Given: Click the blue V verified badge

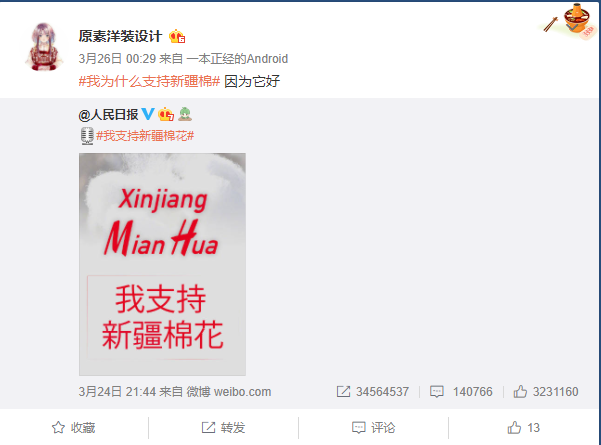Looking at the screenshot, I should pyautogui.click(x=148, y=114).
